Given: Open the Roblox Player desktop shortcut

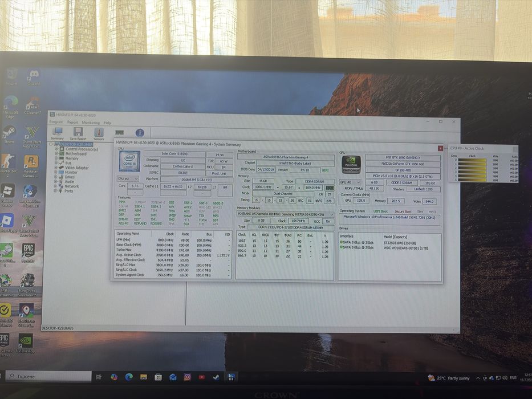Looking at the screenshot, I should pyautogui.click(x=7, y=223).
